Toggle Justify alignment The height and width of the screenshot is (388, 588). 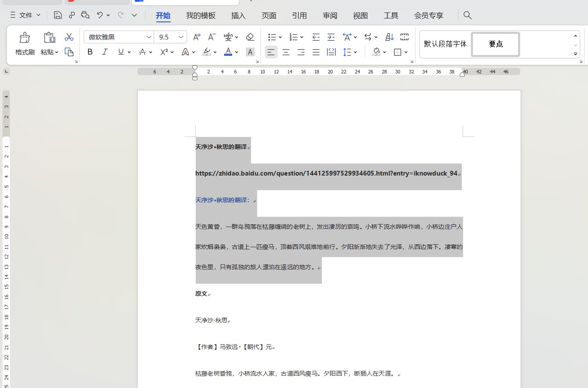click(x=316, y=52)
